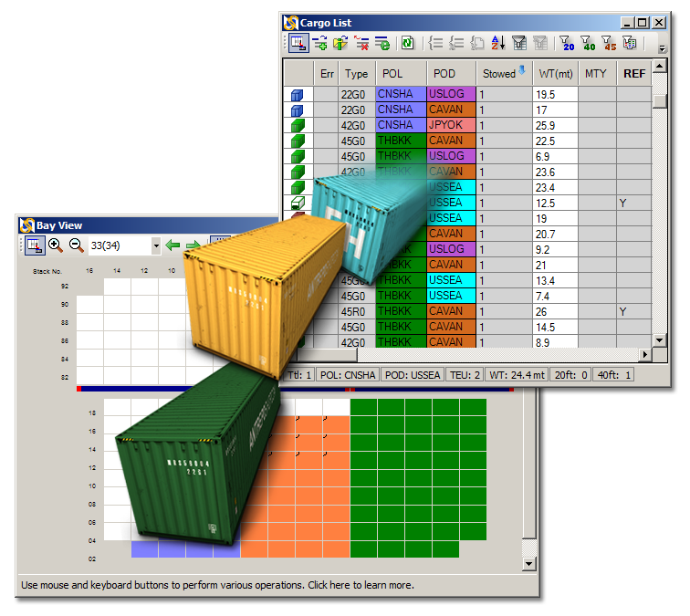Click USSEA POD cell in the 7.4 row
Image resolution: width=690 pixels, height=616 pixels.
pos(451,296)
